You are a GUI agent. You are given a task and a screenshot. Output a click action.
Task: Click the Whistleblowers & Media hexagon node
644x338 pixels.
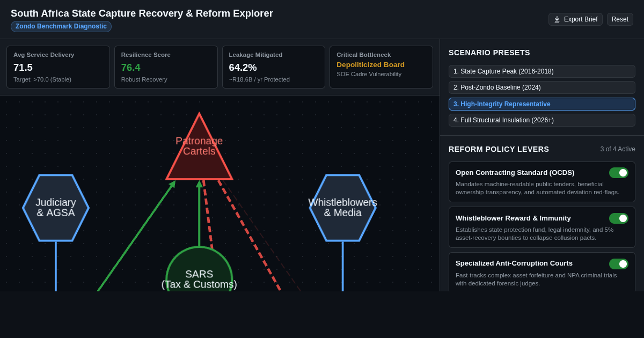pyautogui.click(x=342, y=208)
